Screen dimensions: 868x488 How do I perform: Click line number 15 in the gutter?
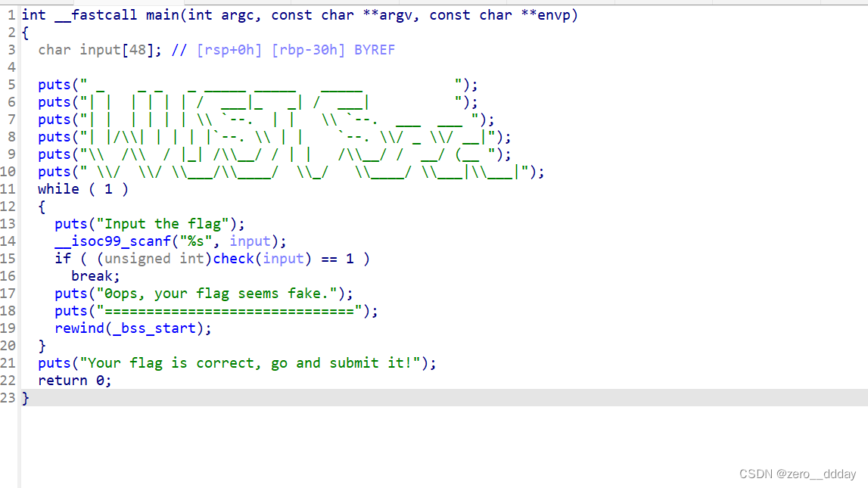click(8, 258)
